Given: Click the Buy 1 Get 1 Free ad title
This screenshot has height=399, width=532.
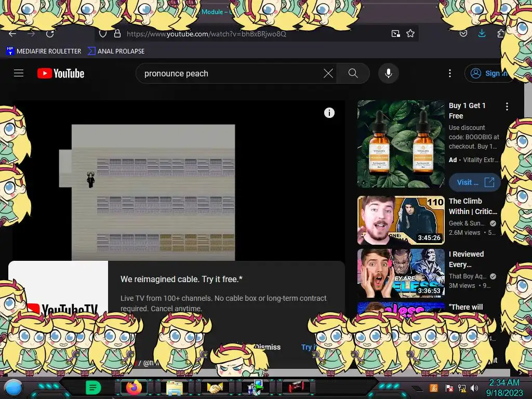Looking at the screenshot, I should [x=467, y=111].
